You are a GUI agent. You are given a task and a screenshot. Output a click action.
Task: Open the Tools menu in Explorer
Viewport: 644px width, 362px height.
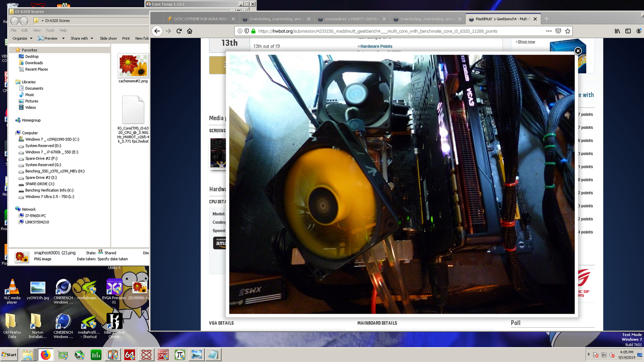coord(50,30)
